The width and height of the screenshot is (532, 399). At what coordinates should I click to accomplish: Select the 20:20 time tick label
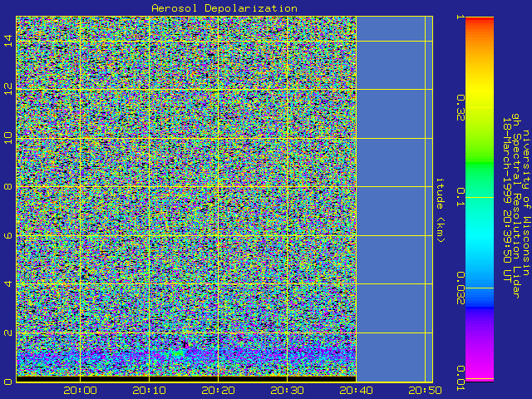point(218,390)
